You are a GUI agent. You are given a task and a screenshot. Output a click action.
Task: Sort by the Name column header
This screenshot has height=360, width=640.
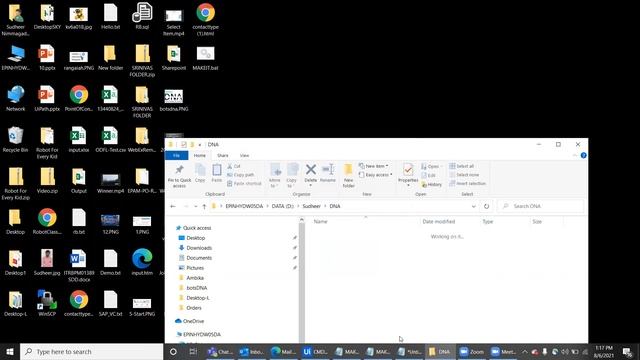coord(365,222)
